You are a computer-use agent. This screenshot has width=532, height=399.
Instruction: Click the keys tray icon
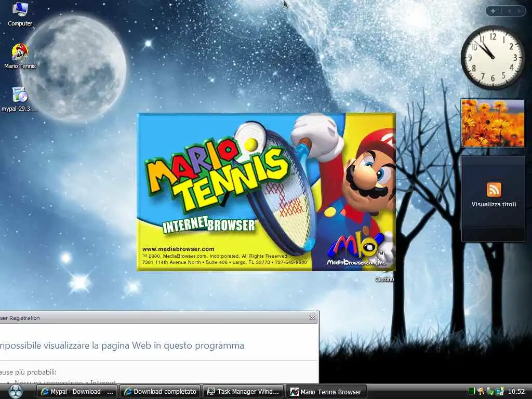pos(481,392)
